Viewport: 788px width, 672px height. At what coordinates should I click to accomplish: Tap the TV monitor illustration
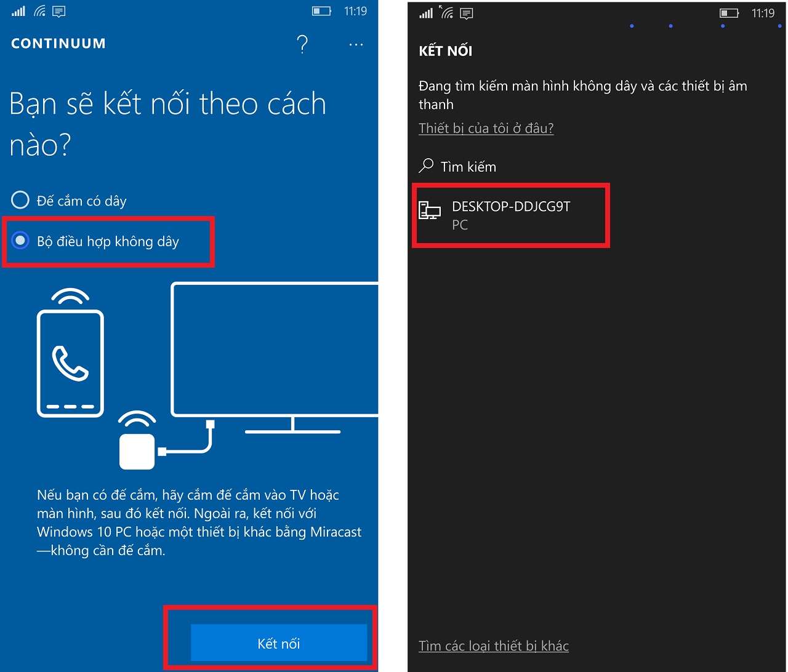[x=275, y=358]
